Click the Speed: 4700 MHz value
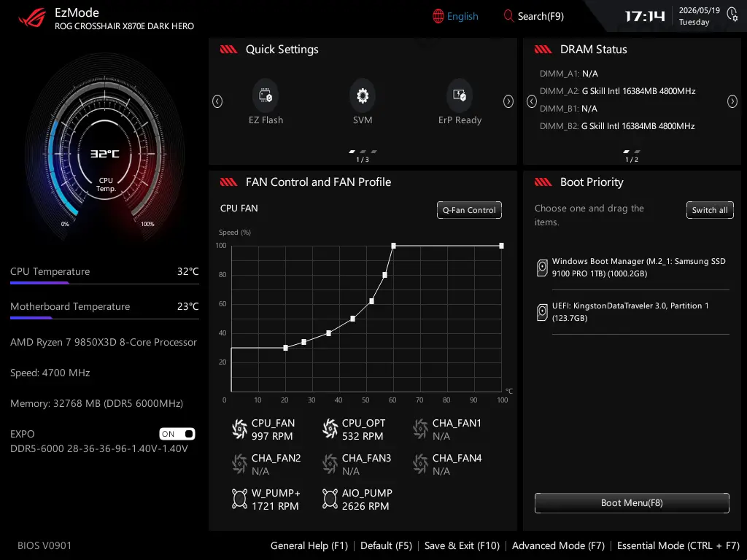747x560 pixels. tap(50, 373)
